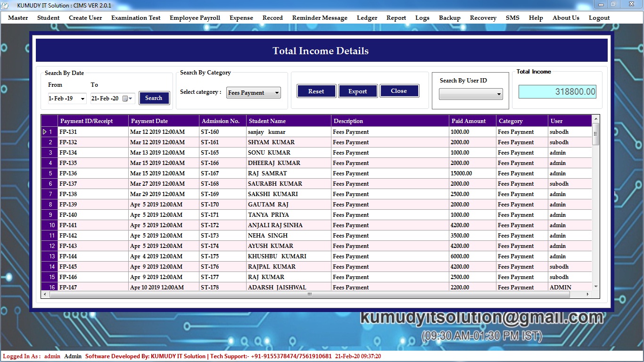Click the Export button
Image resolution: width=644 pixels, height=362 pixels.
[357, 91]
